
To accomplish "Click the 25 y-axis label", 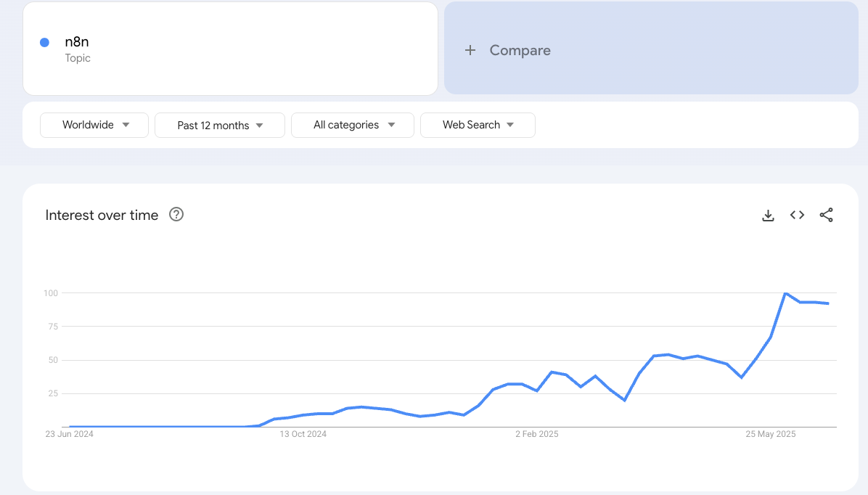I will [53, 393].
